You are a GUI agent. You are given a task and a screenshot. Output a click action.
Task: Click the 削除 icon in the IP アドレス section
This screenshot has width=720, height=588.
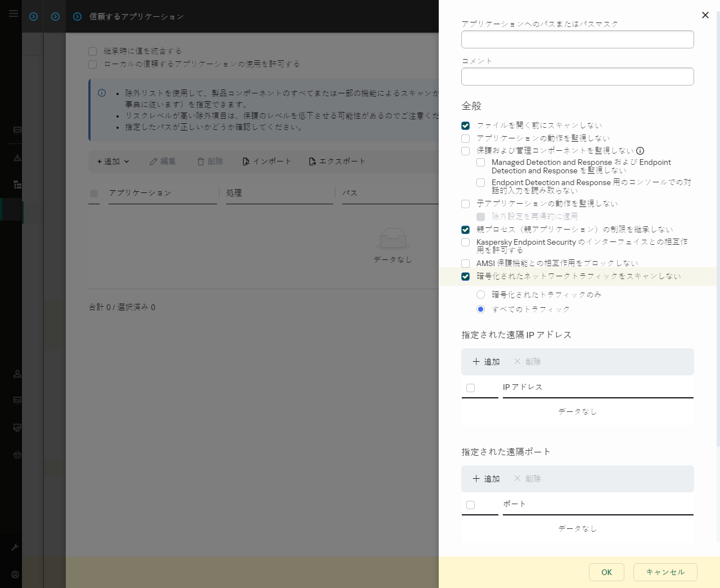pos(527,362)
